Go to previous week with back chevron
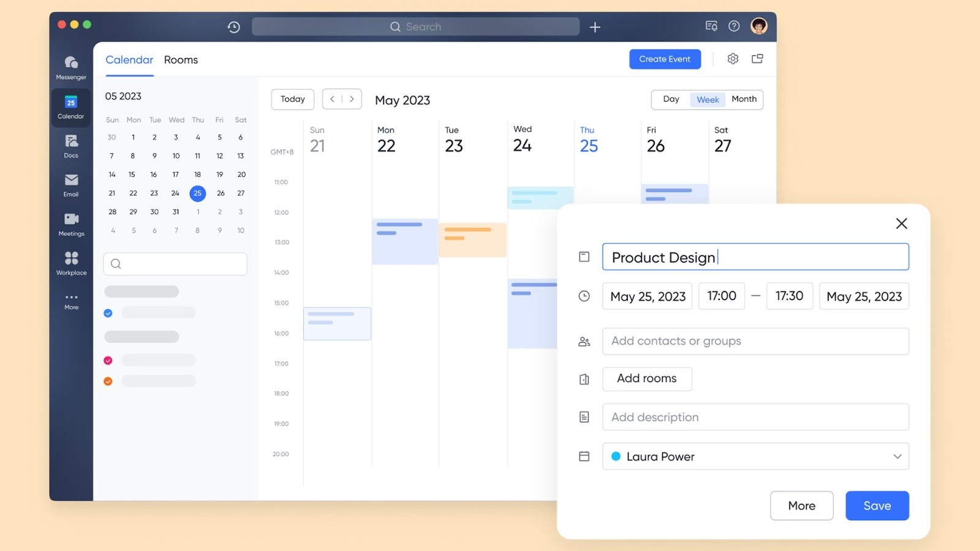Screen dimensions: 980x551 332,99
